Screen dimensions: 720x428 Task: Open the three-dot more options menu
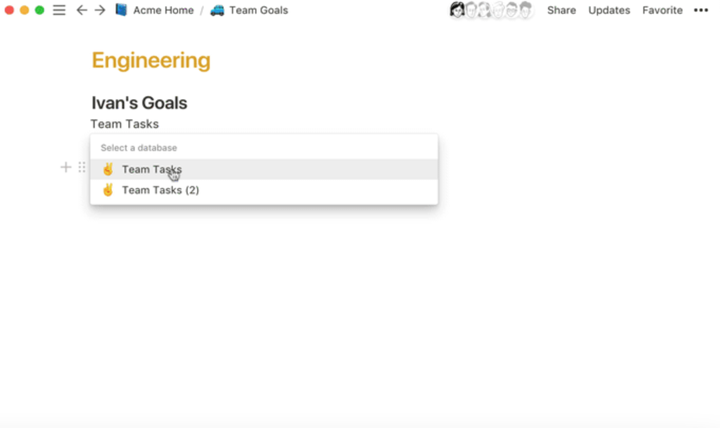[x=701, y=10]
